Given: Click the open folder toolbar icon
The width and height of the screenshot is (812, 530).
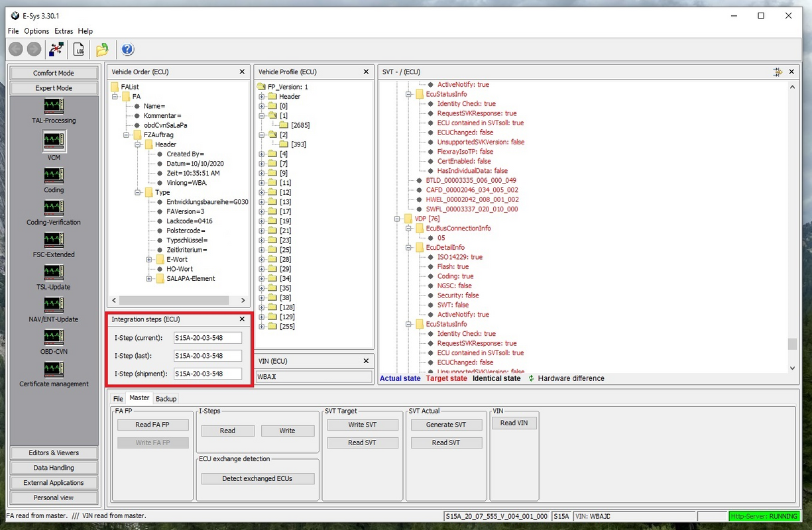Looking at the screenshot, I should pos(102,49).
